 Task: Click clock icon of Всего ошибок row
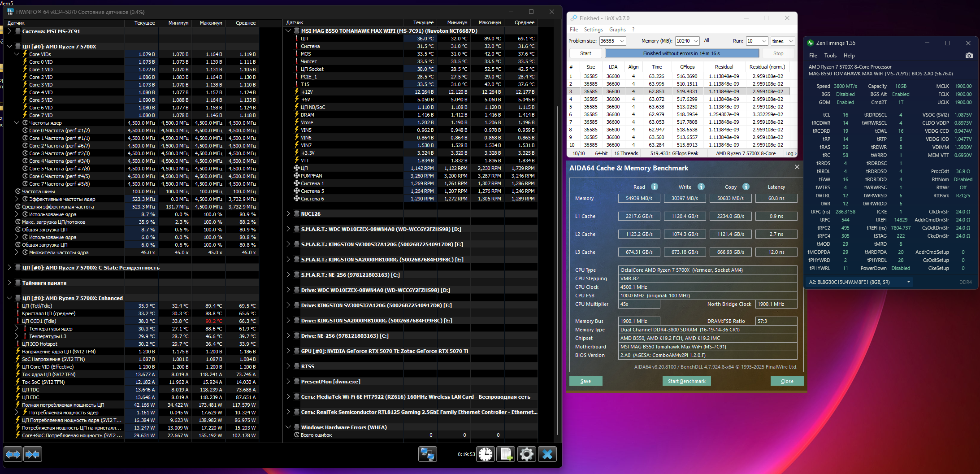click(x=297, y=435)
